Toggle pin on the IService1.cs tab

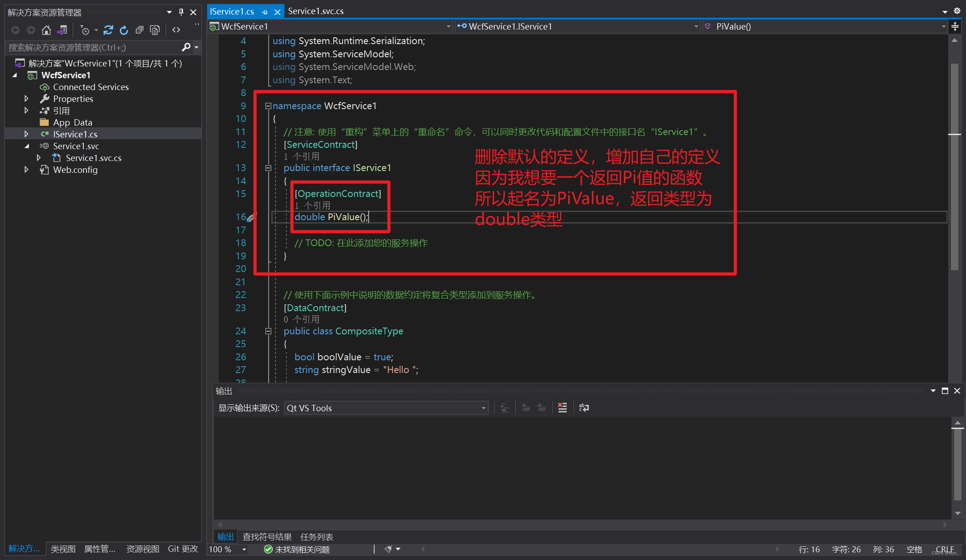[265, 12]
